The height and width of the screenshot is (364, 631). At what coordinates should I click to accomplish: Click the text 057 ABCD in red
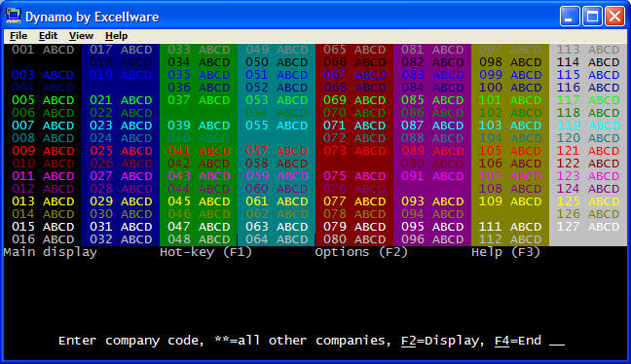[277, 151]
